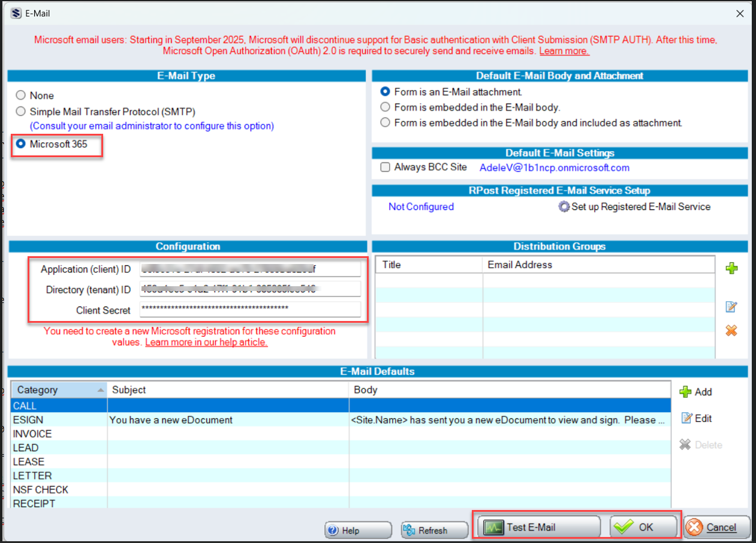
Task: Choose Simple Mail Transfer Protocol (SMTP)
Action: point(106,112)
